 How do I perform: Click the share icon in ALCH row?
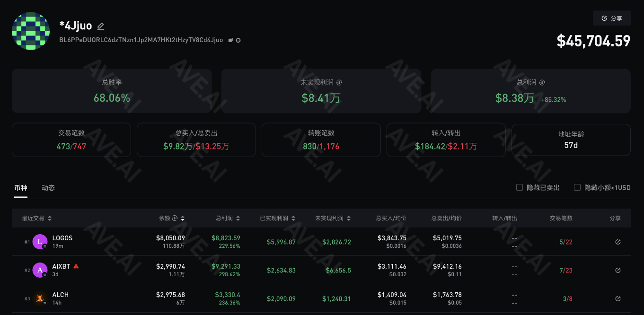coord(618,299)
